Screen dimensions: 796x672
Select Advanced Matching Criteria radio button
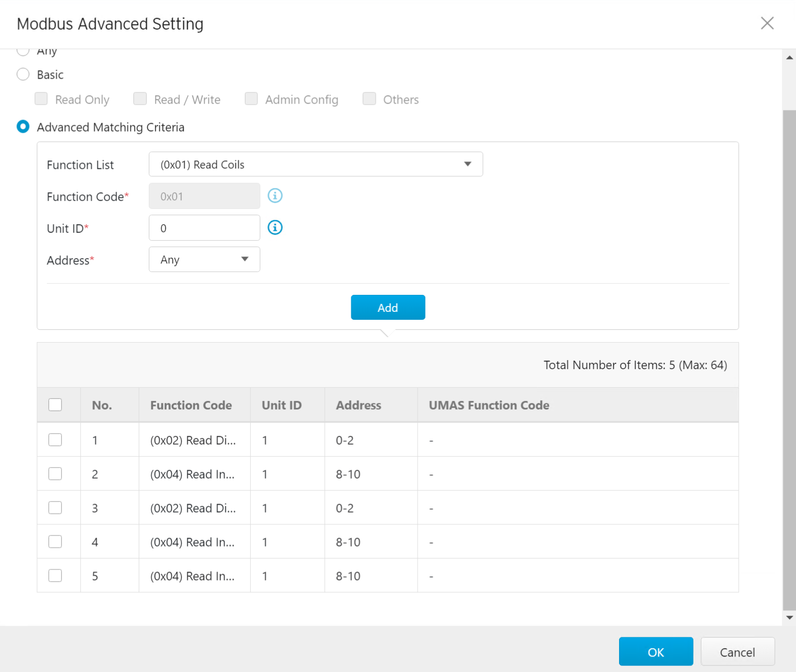(x=23, y=127)
